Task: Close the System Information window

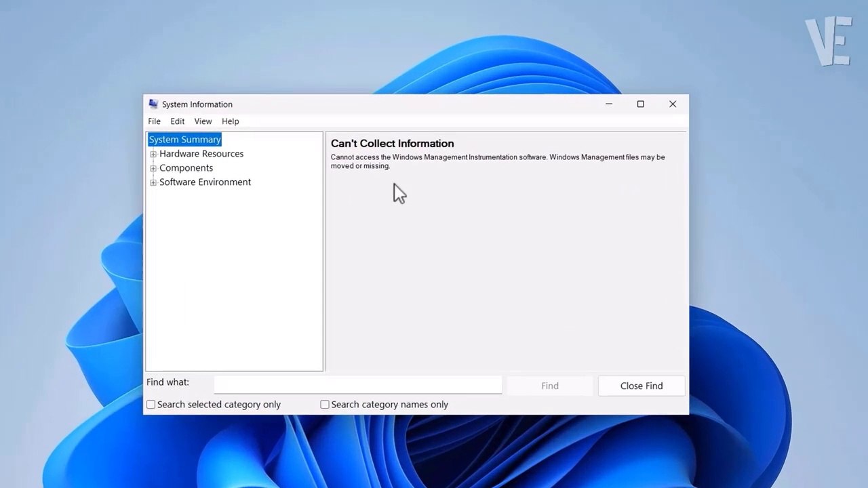Action: (x=673, y=104)
